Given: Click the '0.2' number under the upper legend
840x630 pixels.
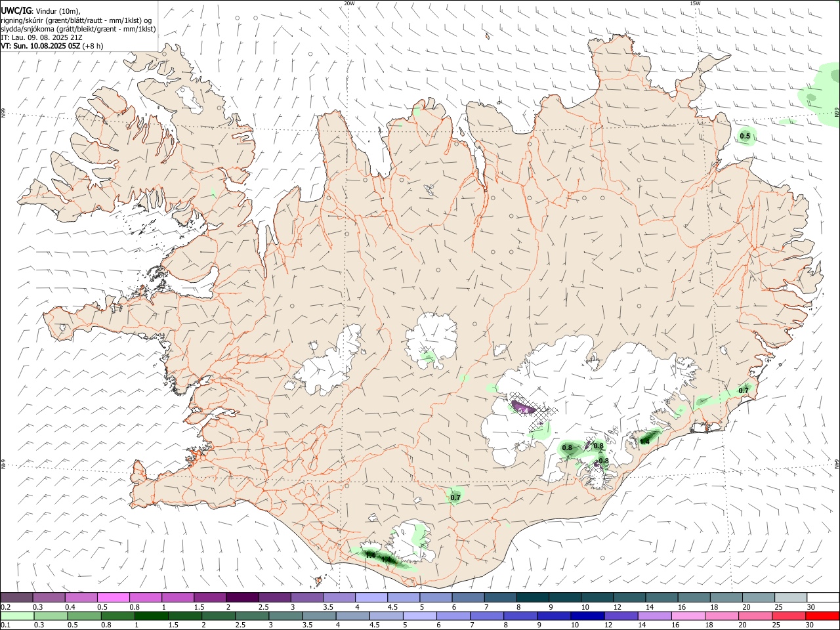Looking at the screenshot, I should click(x=6, y=607).
